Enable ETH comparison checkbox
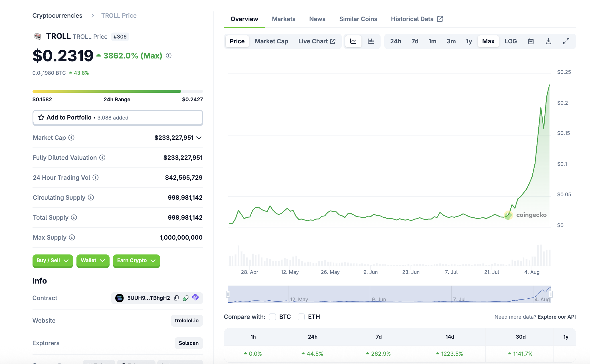 [301, 317]
